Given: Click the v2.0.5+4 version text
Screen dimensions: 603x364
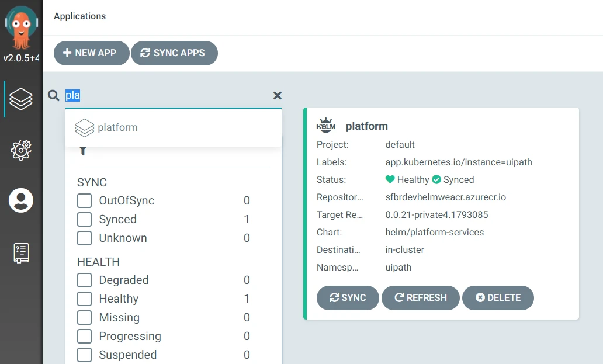Looking at the screenshot, I should (x=21, y=58).
